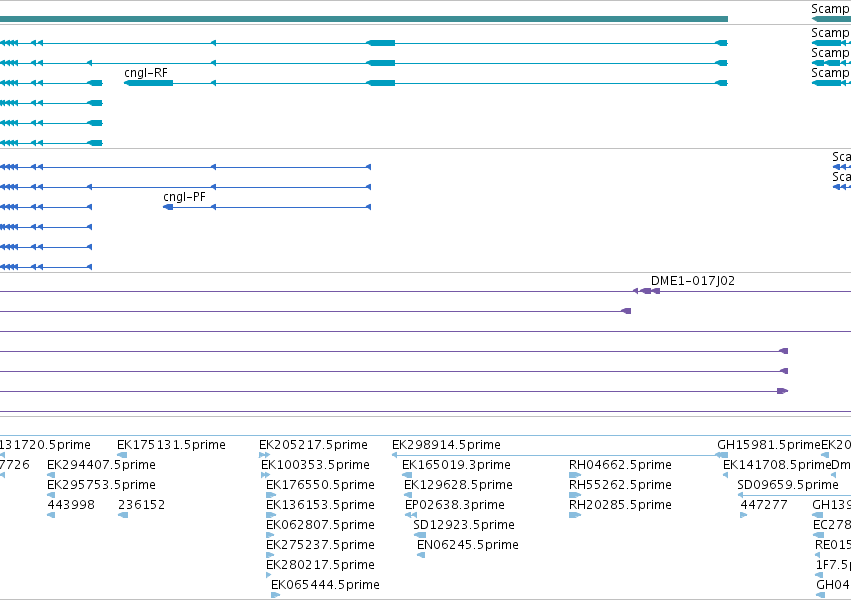Select the EK175131.5prime EST label
Screen dimensions: 851x600
pyautogui.click(x=172, y=445)
